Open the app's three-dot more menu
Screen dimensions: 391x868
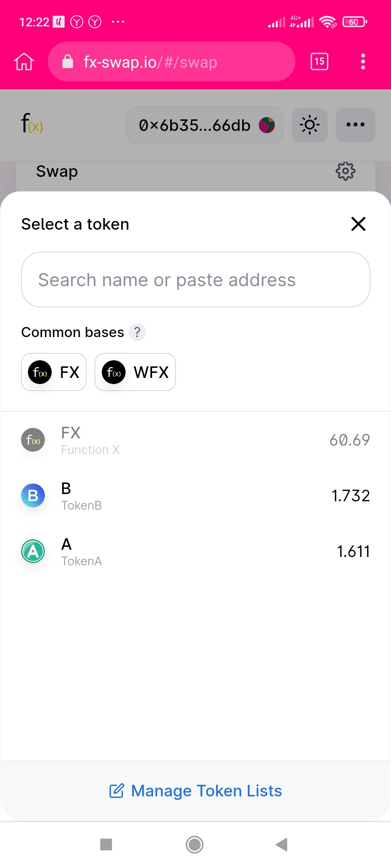click(x=355, y=125)
